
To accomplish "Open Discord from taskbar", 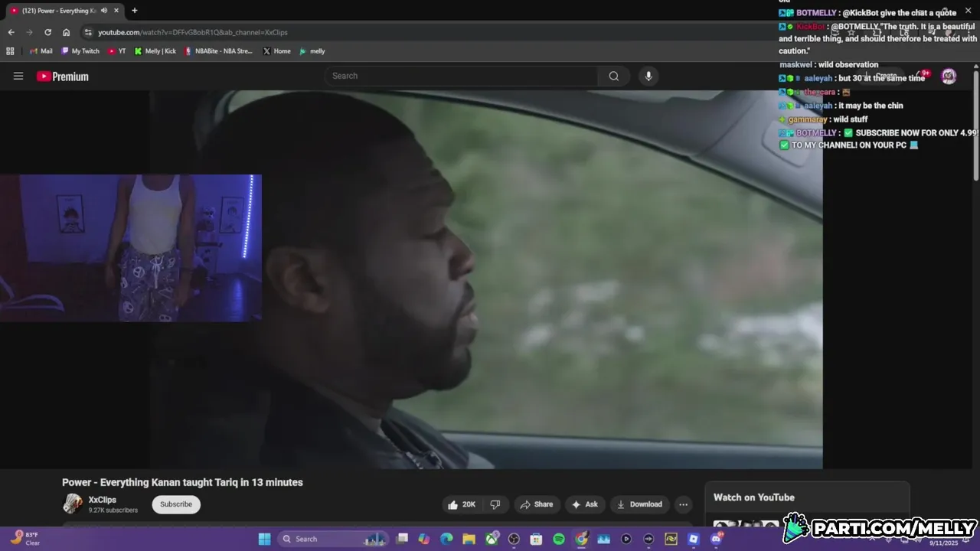I will tap(716, 539).
